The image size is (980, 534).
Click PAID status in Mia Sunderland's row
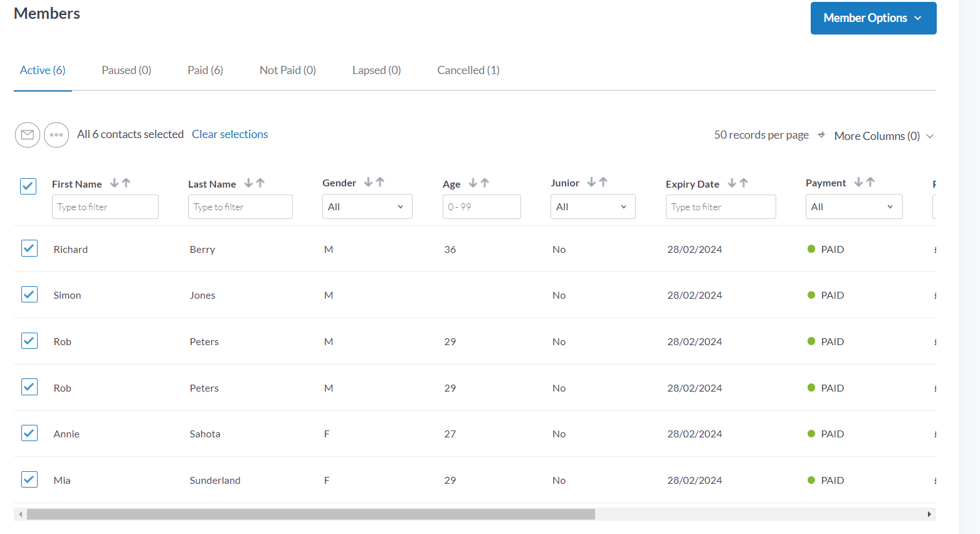coord(826,480)
